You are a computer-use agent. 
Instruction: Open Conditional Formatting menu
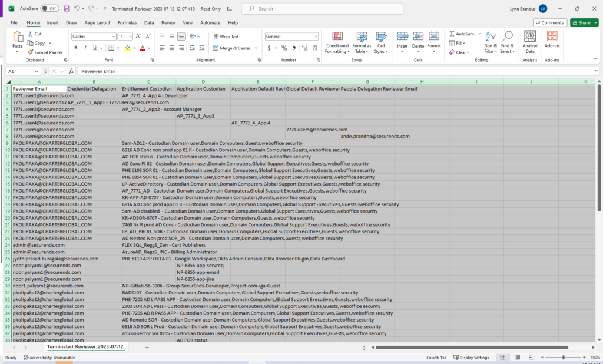click(x=337, y=43)
